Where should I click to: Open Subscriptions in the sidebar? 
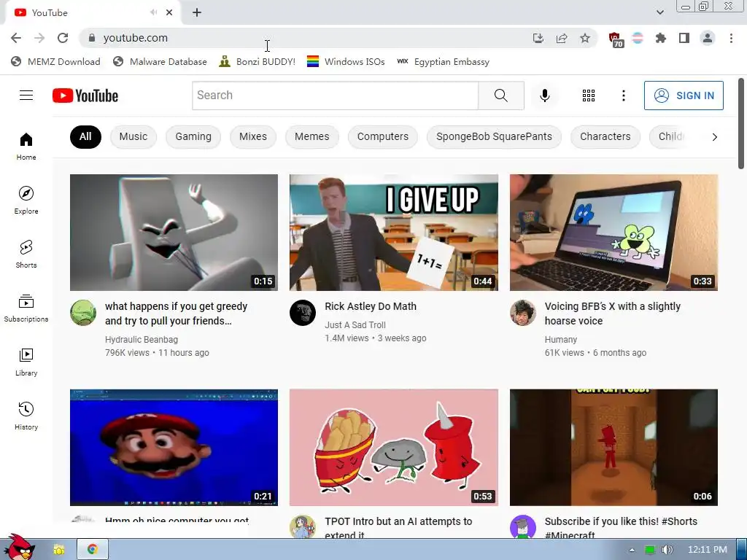pyautogui.click(x=26, y=308)
